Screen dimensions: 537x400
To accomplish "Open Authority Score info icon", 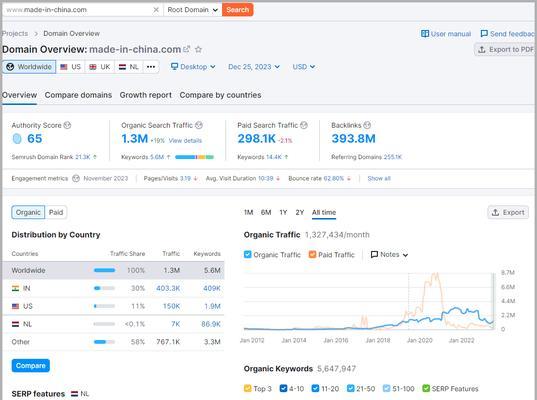I will coord(67,125).
